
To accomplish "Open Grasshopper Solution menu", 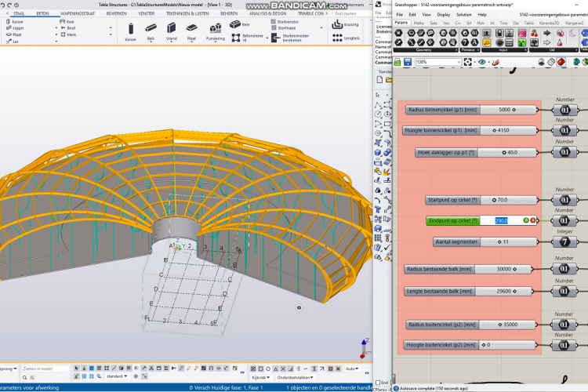I will point(464,15).
